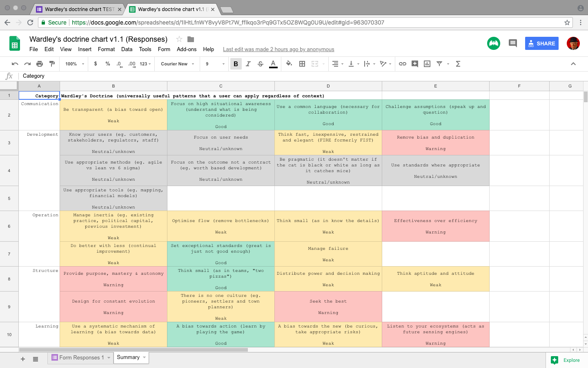Image resolution: width=588 pixels, height=368 pixels.
Task: Switch to the Summary sheet tab
Action: [x=128, y=357]
